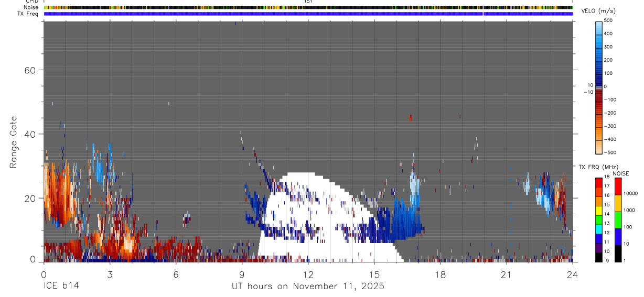Screen dimensions: 644x297
Task: Click the 24 tick label on the UT axis
Action: [x=573, y=274]
